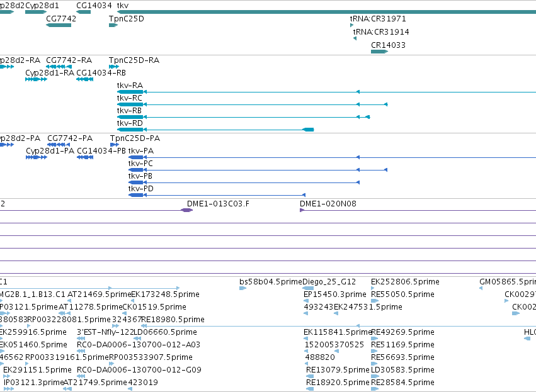Click the RE49269.5prime EST

[x=375, y=339]
